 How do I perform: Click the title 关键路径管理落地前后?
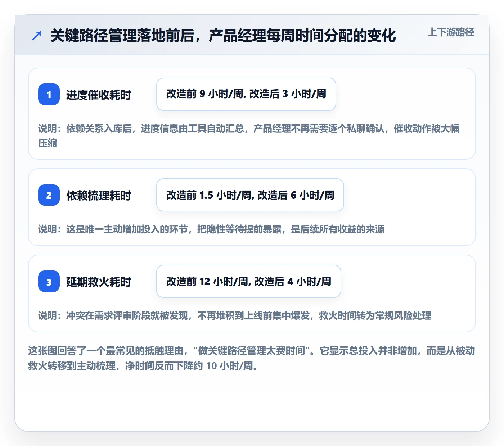223,36
